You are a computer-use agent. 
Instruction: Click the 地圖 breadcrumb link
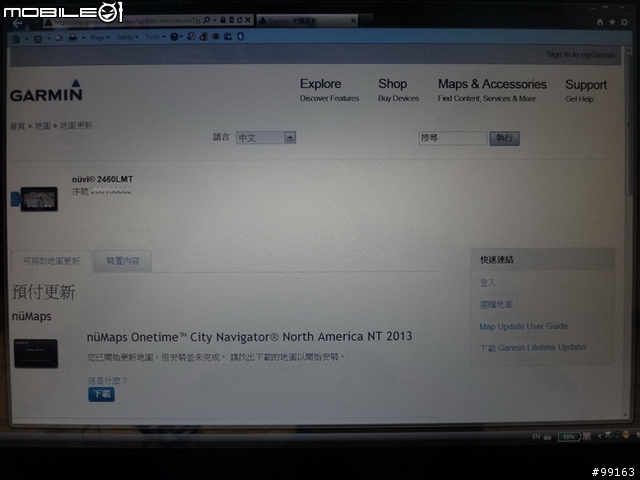coord(42,126)
